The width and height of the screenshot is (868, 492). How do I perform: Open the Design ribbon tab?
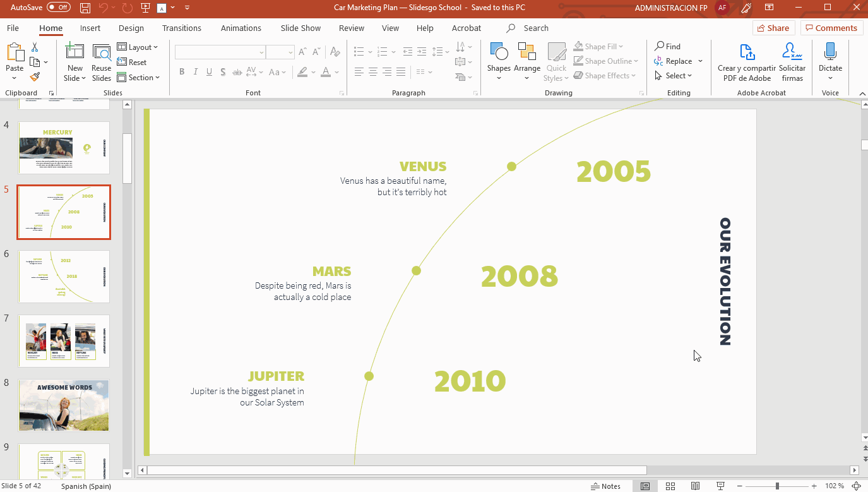[x=131, y=28]
